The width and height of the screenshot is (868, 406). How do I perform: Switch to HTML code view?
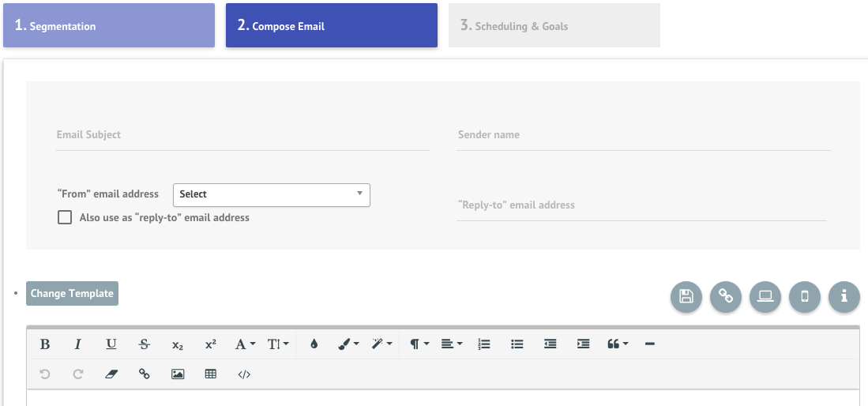tap(244, 374)
